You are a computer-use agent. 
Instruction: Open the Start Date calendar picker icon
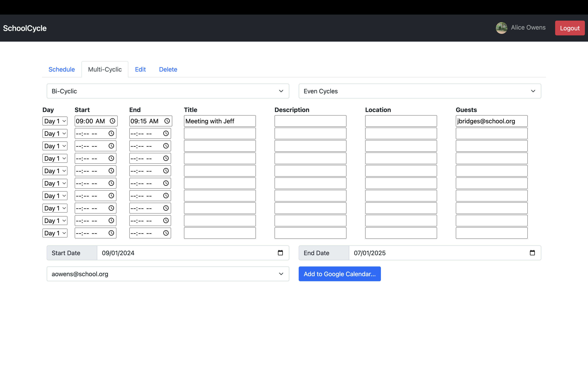click(x=280, y=253)
